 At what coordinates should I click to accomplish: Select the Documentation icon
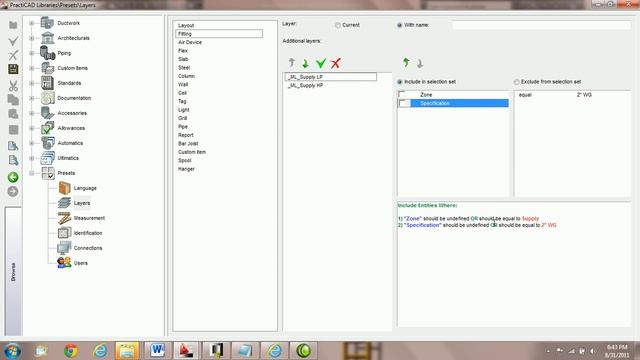[47, 98]
